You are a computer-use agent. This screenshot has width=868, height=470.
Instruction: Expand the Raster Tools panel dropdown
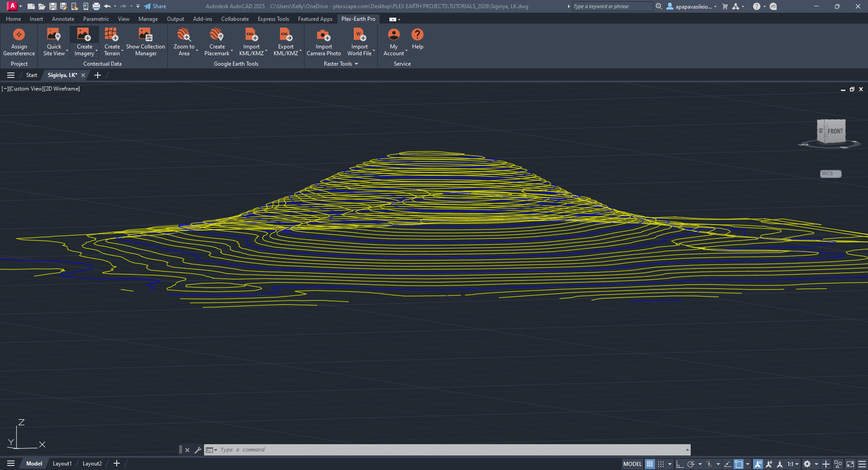(341, 64)
